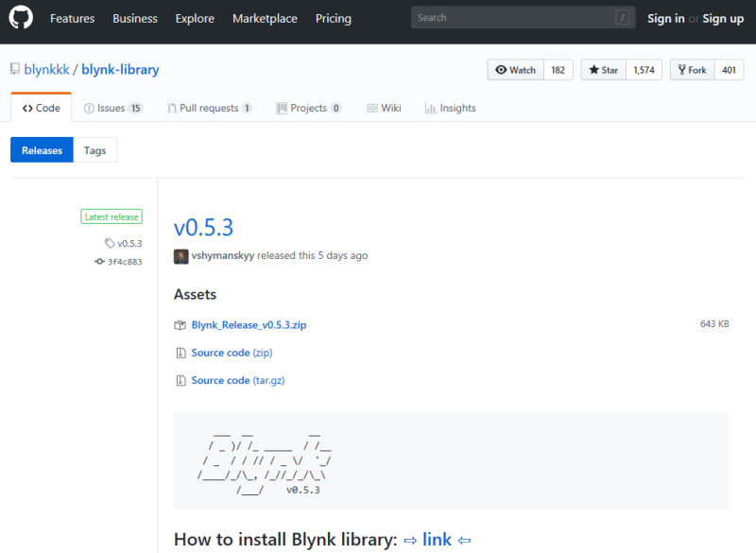This screenshot has width=756, height=553.
Task: Download Blynk_Release_v0.5.3.zip
Action: (x=249, y=325)
